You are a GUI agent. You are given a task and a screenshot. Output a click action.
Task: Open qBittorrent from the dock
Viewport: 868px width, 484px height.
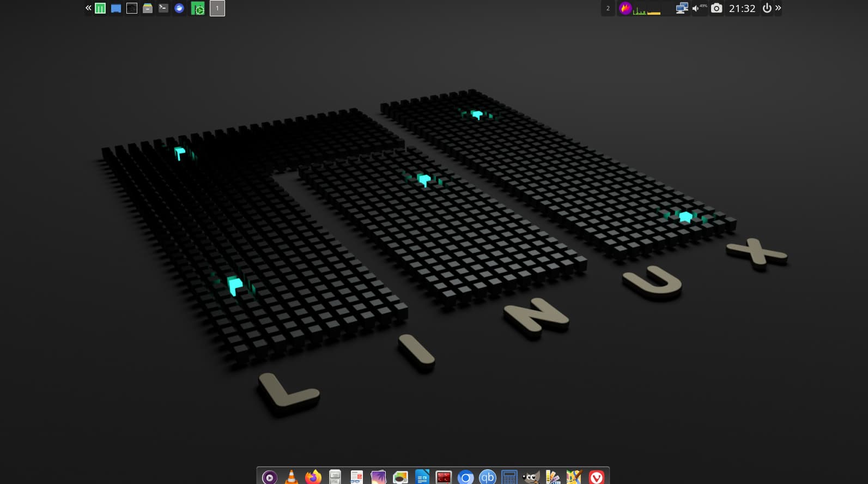pyautogui.click(x=487, y=477)
